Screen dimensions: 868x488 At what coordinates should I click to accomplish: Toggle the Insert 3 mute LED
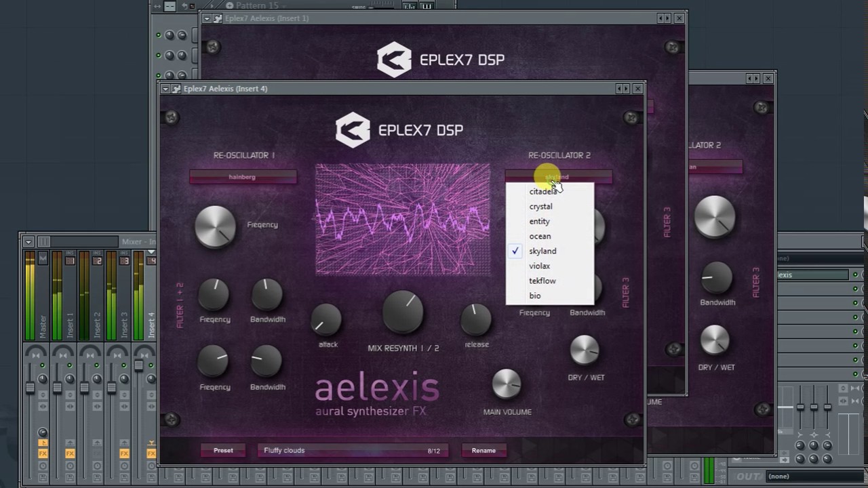[x=123, y=365]
